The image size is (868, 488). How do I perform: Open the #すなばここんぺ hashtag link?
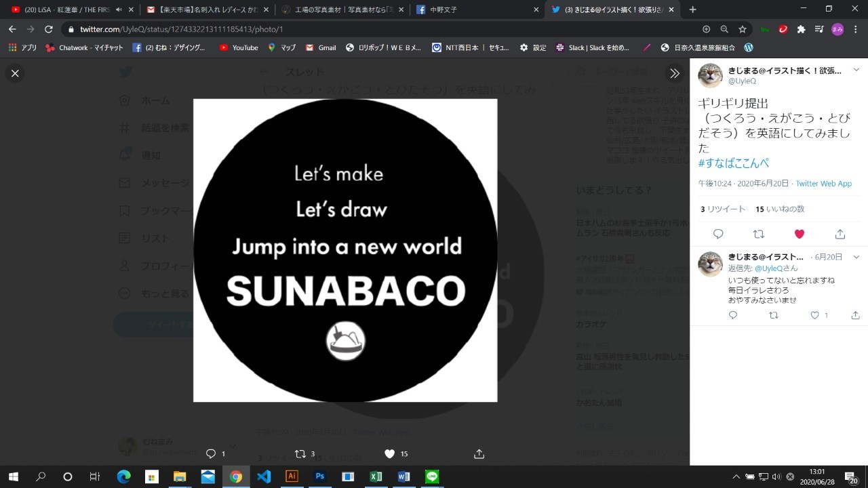(x=733, y=163)
